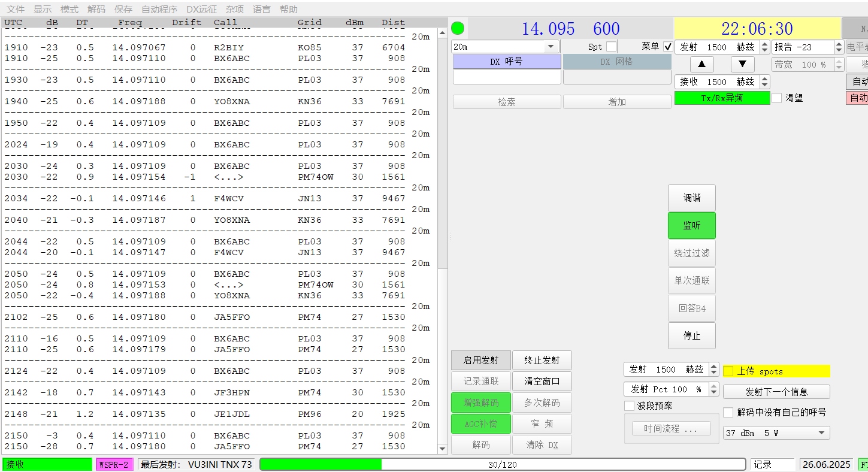The width and height of the screenshot is (868, 472).
Task: Click the decode list vertical scrollbar
Action: [x=443, y=240]
